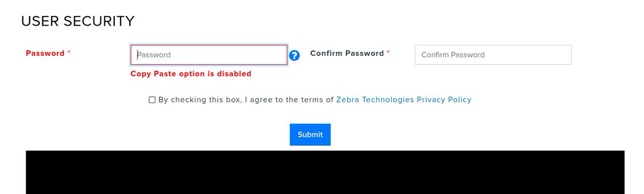This screenshot has height=194, width=644.
Task: Focus the red-bordered Password input field
Action: click(209, 55)
